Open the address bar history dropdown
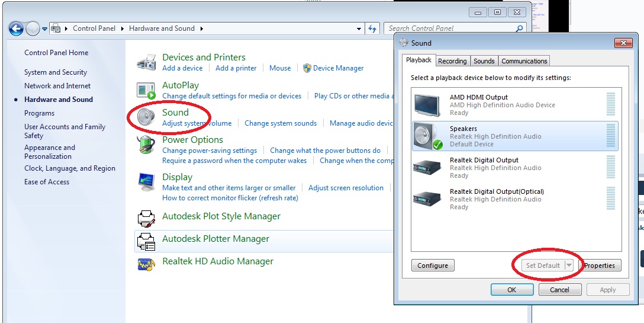The width and height of the screenshot is (644, 323). click(359, 29)
